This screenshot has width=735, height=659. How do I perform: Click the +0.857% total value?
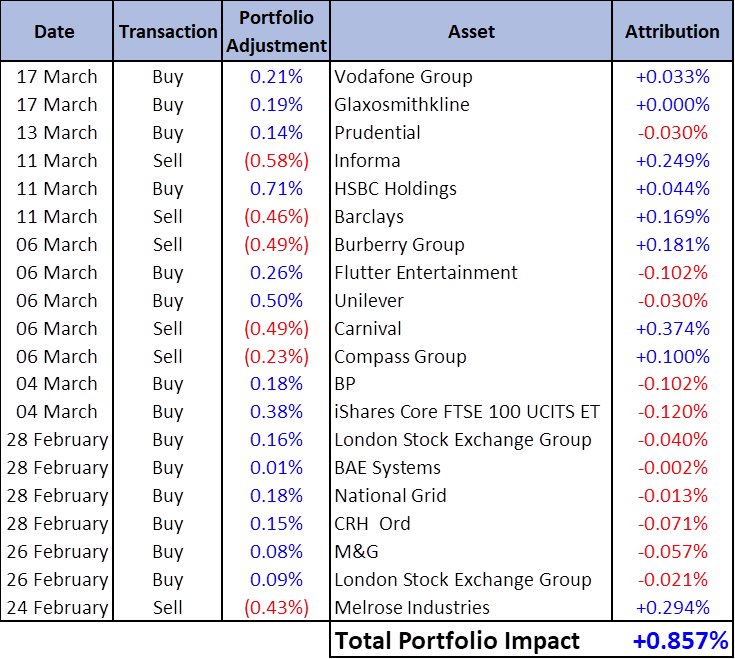[680, 641]
